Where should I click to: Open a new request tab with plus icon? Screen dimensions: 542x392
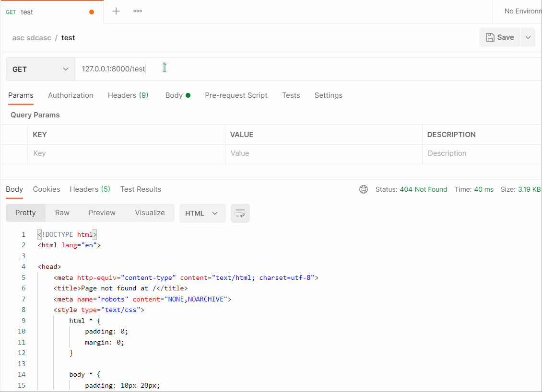click(116, 11)
